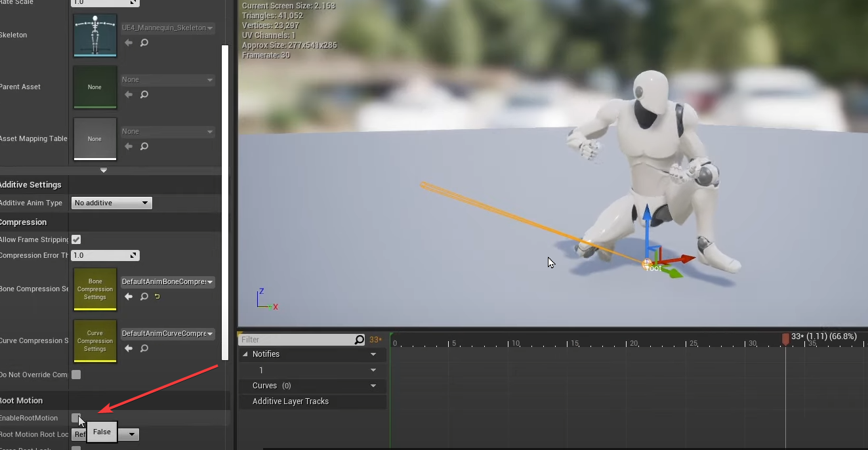
Task: Open DefaultAnimCurveCompression dropdown
Action: [x=168, y=334]
